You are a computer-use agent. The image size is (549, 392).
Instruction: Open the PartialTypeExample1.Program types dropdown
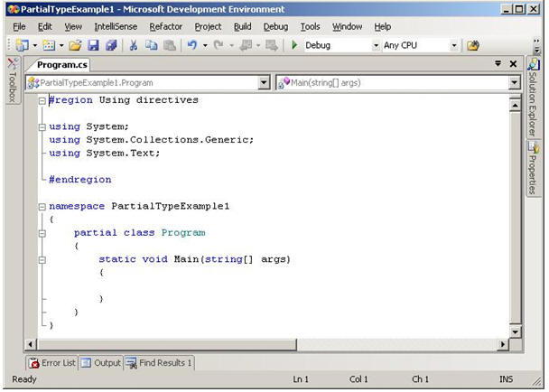[264, 83]
